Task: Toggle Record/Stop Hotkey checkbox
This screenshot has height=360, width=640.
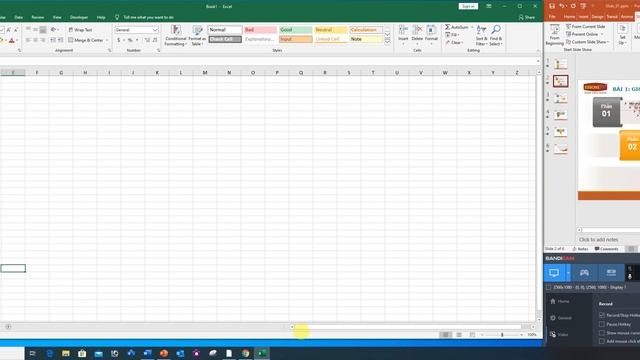Action: click(602, 315)
